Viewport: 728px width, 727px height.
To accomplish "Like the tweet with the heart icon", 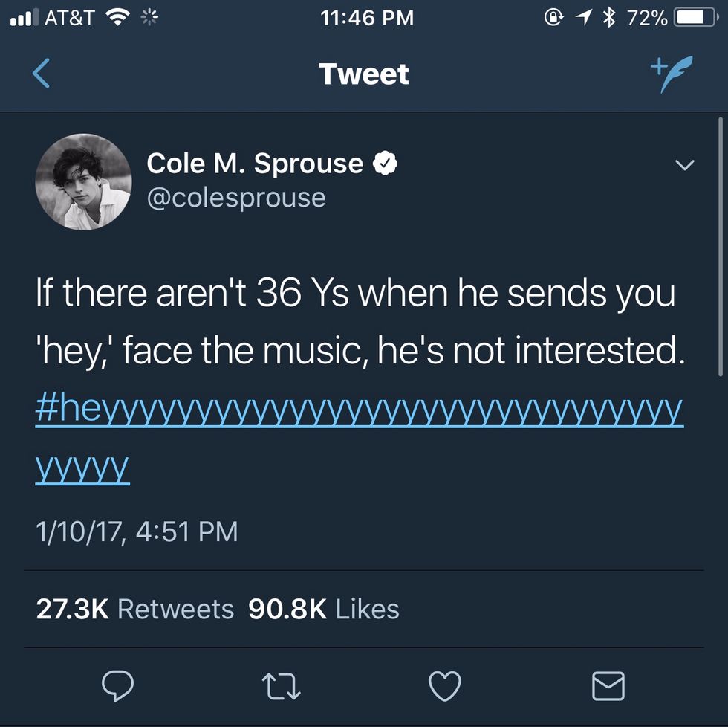I will pos(446,685).
